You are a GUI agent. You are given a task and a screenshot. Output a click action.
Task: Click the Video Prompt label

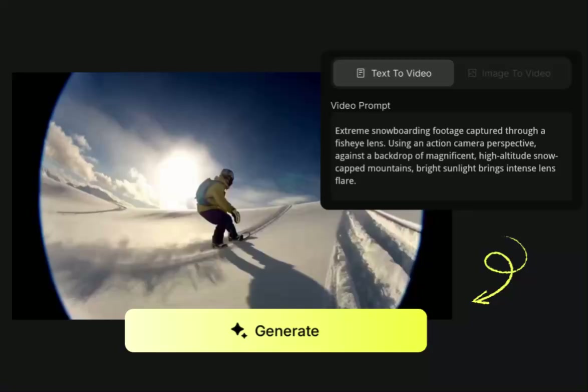tap(360, 106)
